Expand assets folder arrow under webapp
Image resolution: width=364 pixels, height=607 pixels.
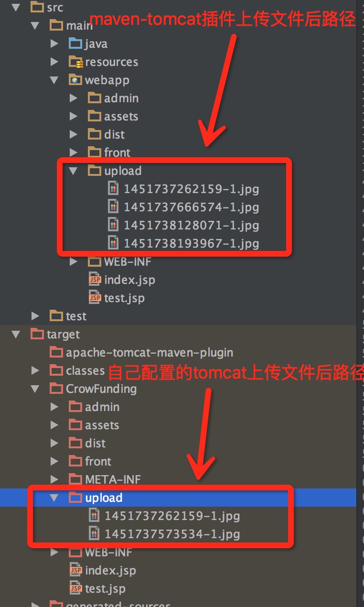point(73,116)
